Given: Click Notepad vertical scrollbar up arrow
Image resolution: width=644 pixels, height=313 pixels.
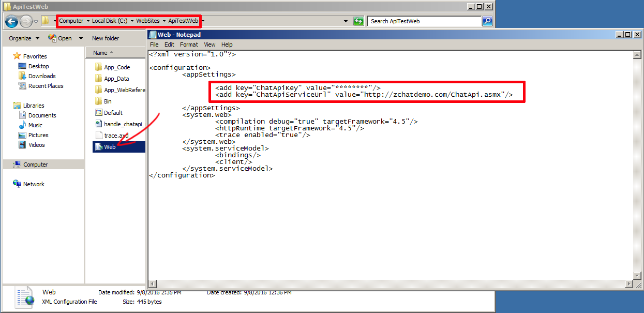Looking at the screenshot, I should [x=637, y=54].
